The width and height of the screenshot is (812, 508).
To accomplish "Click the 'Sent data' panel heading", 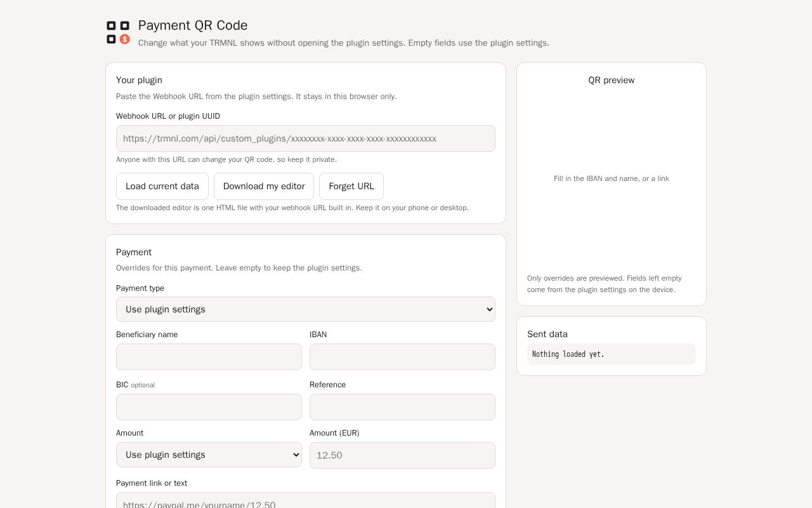I will coord(547,334).
